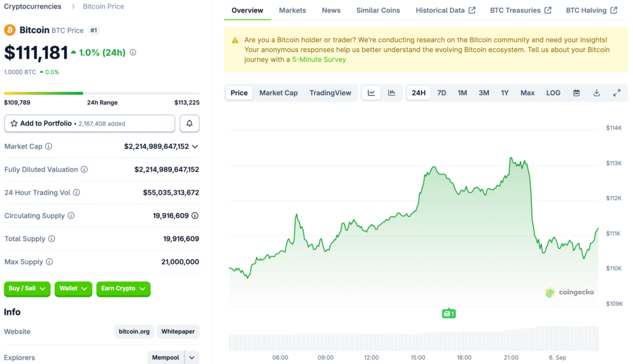The width and height of the screenshot is (633, 364).
Task: Set chart range to 7D
Action: [441, 93]
